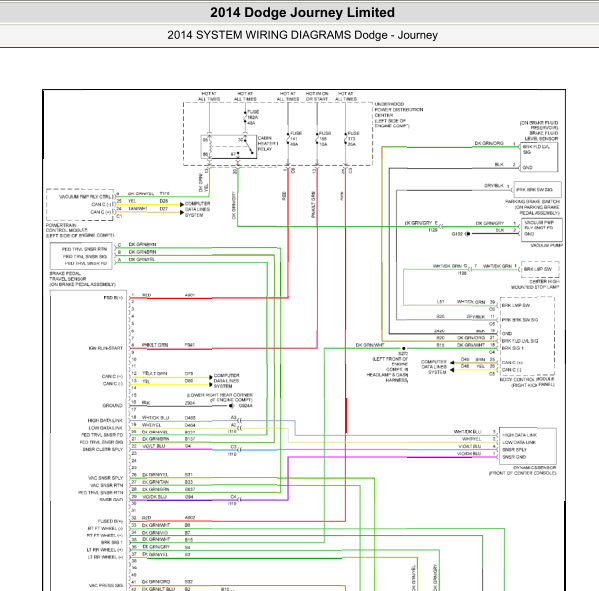
Task: Select the 'GROUND' pin 16 label
Action: point(112,405)
